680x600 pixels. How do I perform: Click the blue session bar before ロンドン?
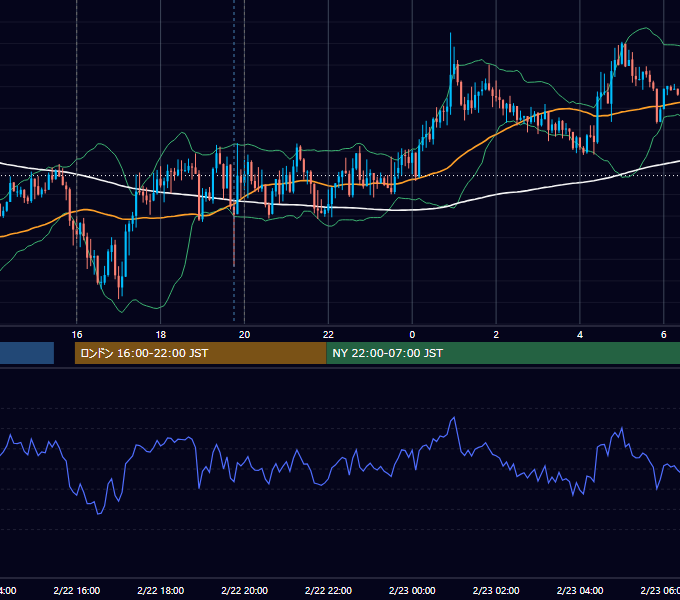(27, 353)
